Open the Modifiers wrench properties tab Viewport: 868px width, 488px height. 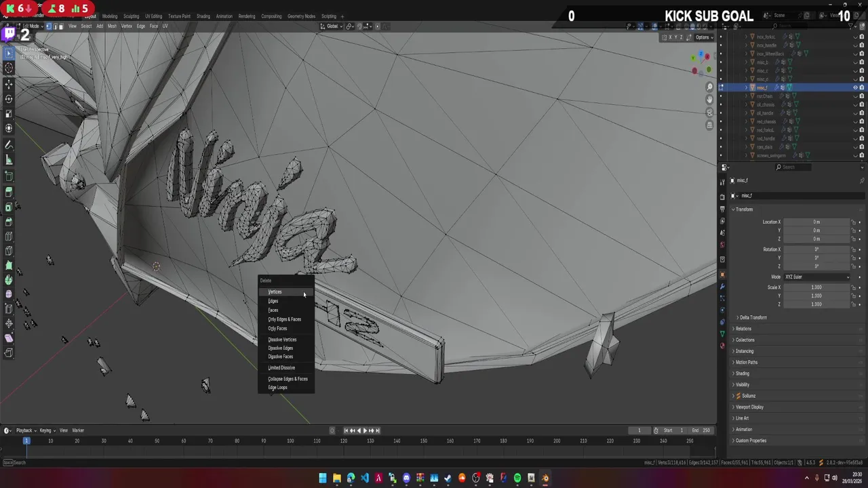point(722,287)
